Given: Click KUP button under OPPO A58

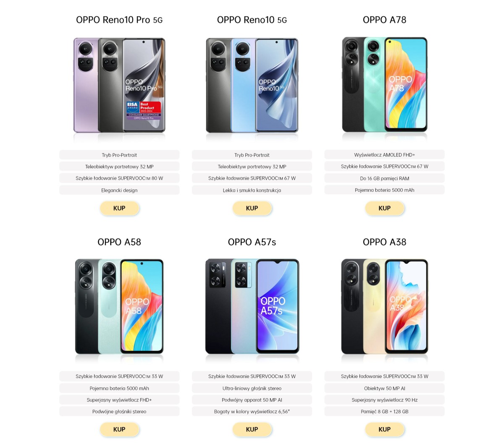Looking at the screenshot, I should point(119,429).
